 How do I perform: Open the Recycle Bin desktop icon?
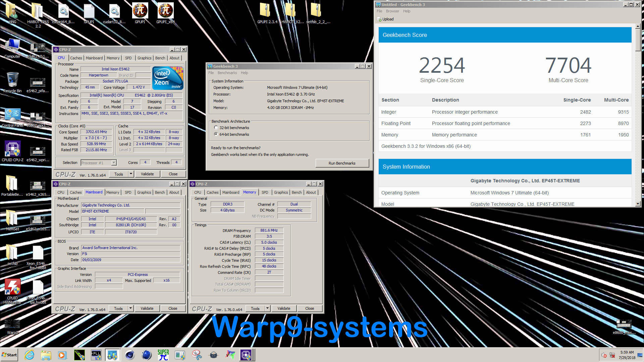pos(12,82)
